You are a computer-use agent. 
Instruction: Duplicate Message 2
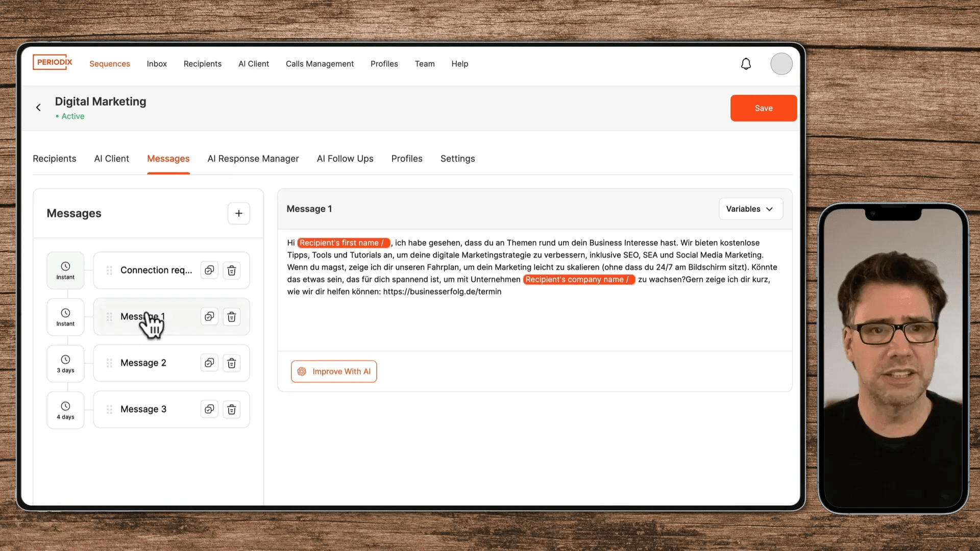pyautogui.click(x=209, y=363)
